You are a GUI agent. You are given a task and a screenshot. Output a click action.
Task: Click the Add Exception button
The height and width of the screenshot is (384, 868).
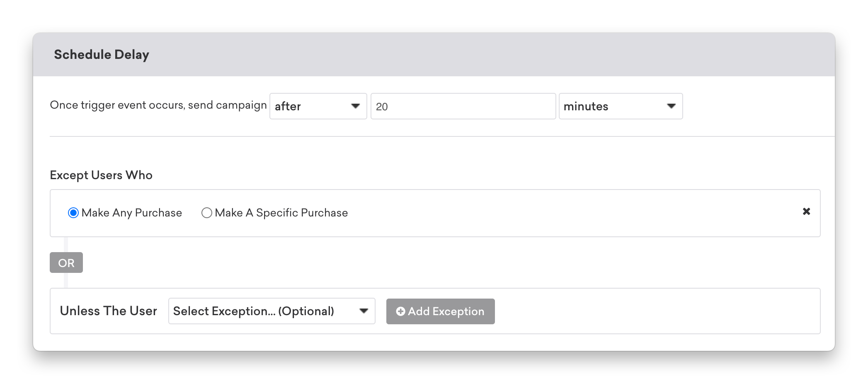tap(440, 311)
